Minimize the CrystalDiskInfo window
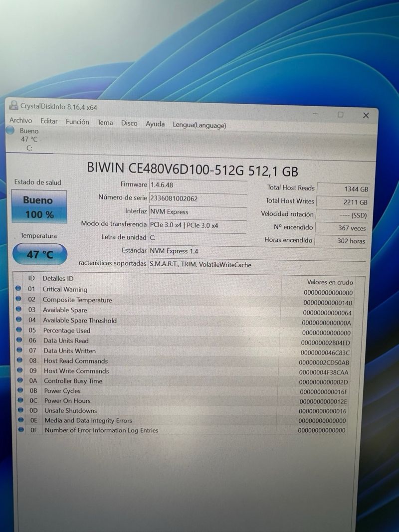The image size is (399, 532). (x=316, y=114)
